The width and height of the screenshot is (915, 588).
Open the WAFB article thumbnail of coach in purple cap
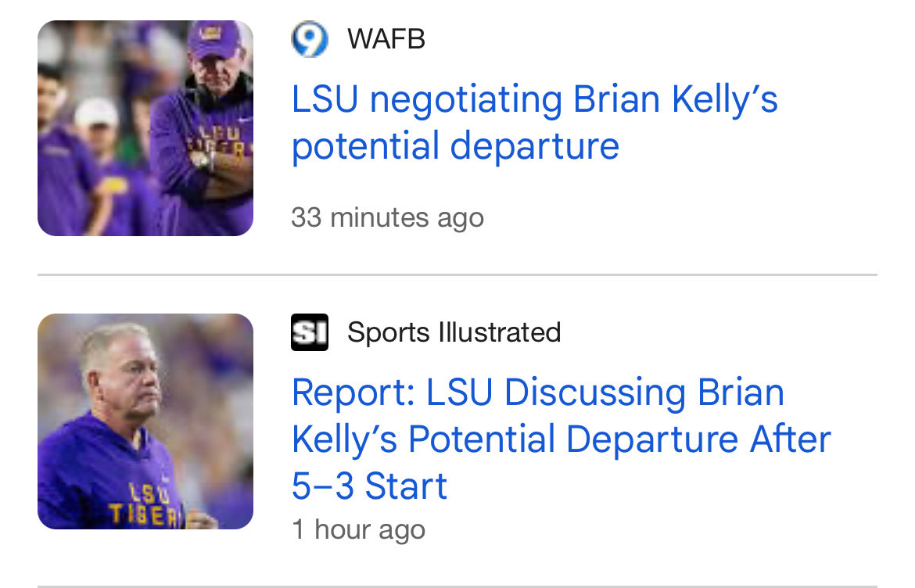(x=145, y=128)
